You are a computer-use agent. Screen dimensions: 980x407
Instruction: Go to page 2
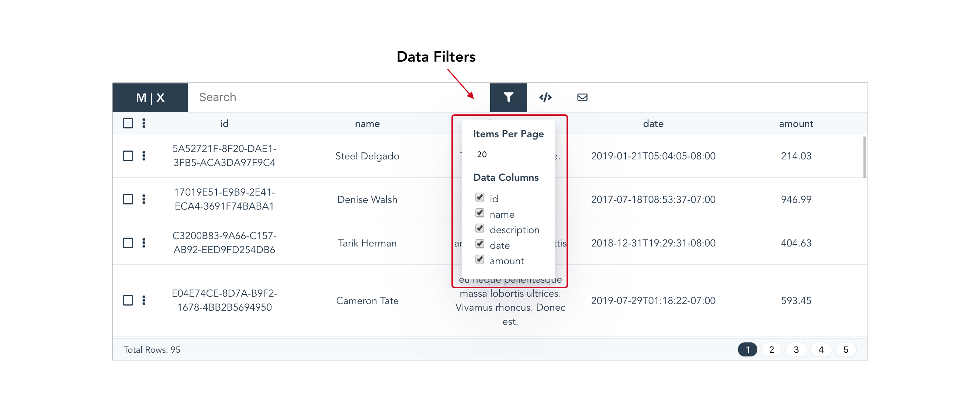(x=772, y=349)
